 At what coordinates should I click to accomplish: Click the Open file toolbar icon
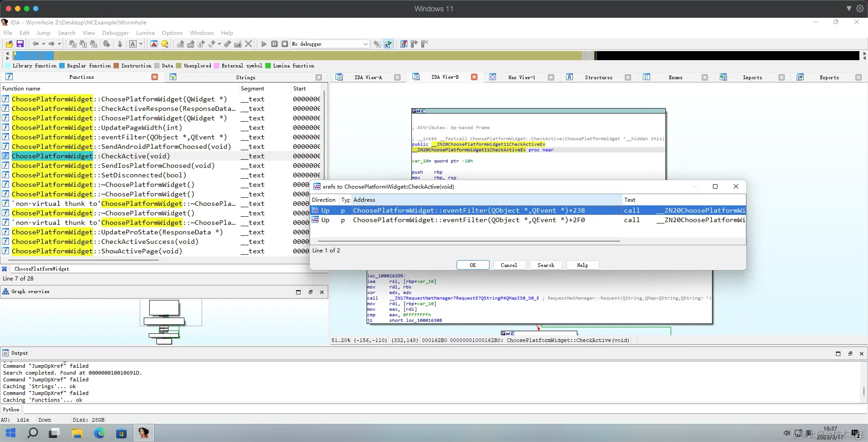(x=9, y=44)
